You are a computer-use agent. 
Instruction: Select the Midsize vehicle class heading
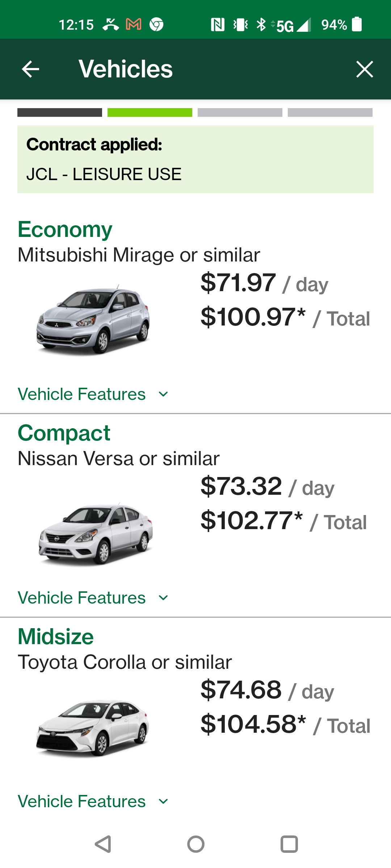click(x=56, y=637)
